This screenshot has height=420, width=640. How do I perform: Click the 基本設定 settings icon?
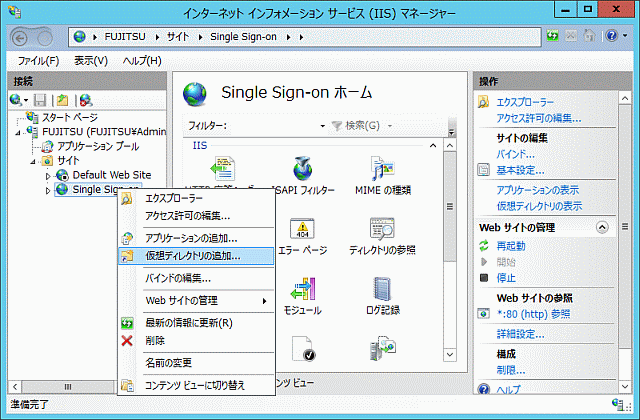pyautogui.click(x=484, y=170)
